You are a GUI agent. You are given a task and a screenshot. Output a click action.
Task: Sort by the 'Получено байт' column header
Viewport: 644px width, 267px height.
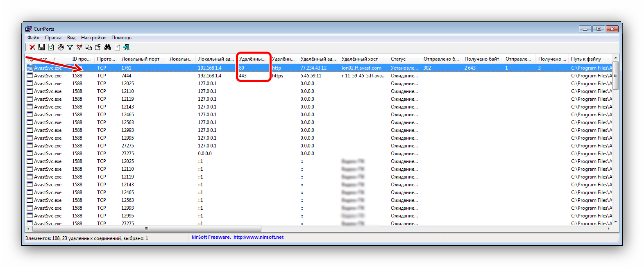[x=482, y=59]
